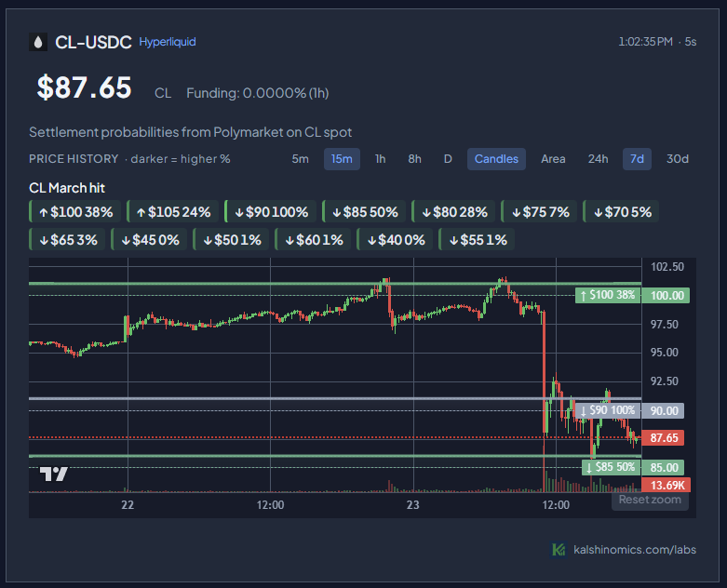727x588 pixels.
Task: Set range to 30d
Action: [678, 159]
